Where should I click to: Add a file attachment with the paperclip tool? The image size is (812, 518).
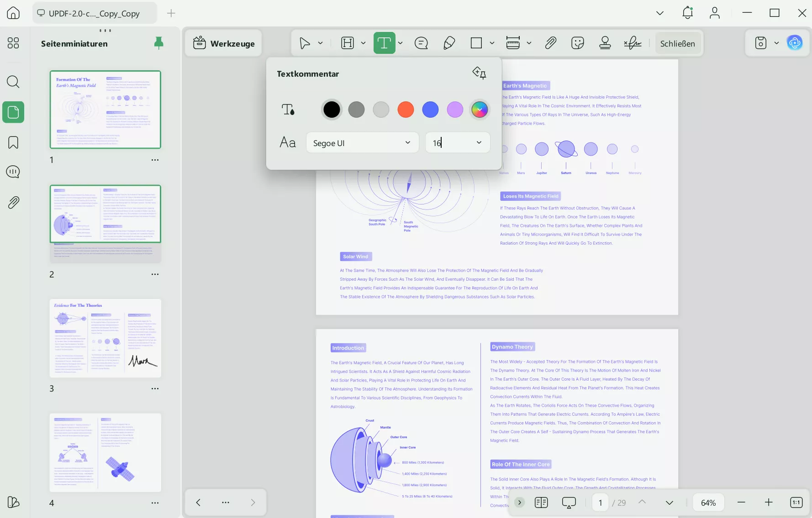tap(550, 43)
